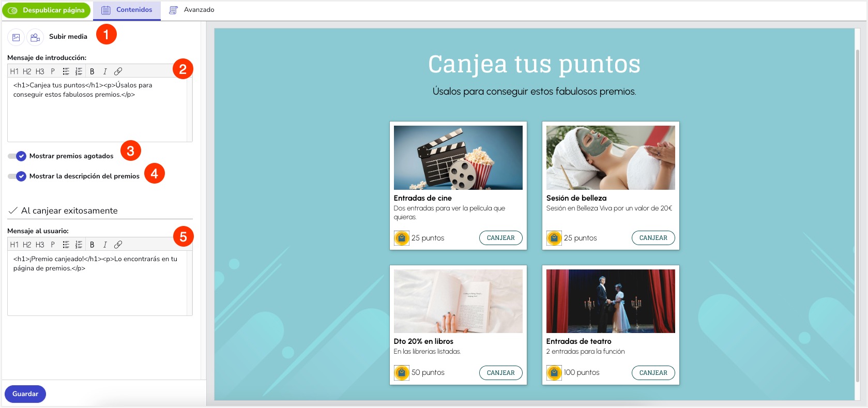Toggle italic in the intro message toolbar
Screen dimensions: 868x408
point(105,71)
